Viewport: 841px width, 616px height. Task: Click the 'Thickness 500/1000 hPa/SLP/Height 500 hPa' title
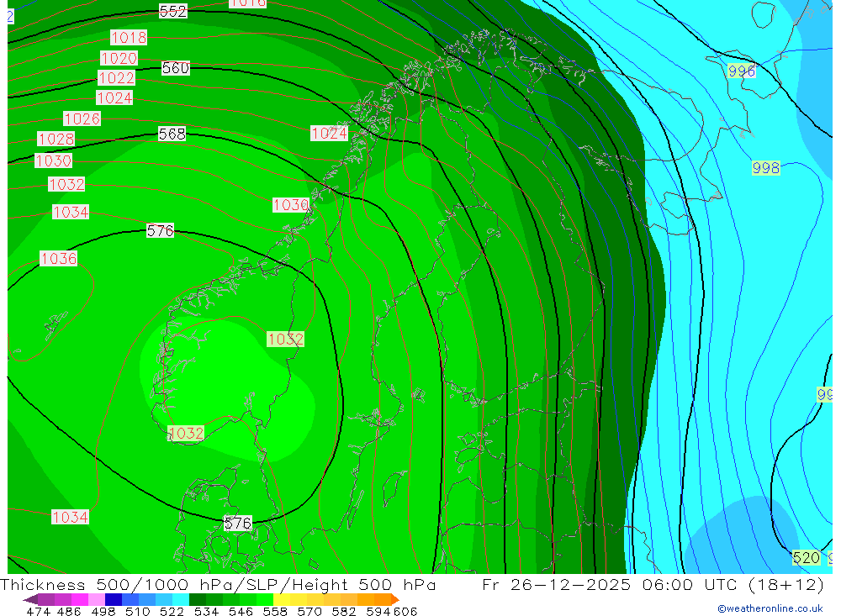pos(219,584)
